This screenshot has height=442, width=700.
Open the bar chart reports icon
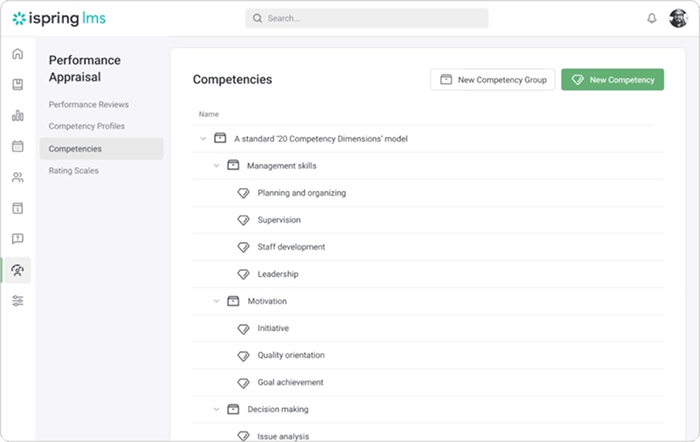17,115
